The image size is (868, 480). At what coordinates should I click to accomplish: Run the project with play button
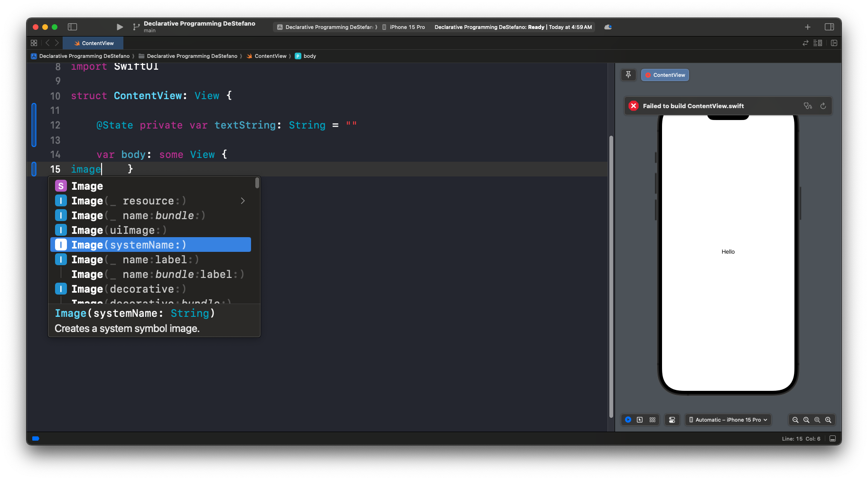click(x=120, y=27)
